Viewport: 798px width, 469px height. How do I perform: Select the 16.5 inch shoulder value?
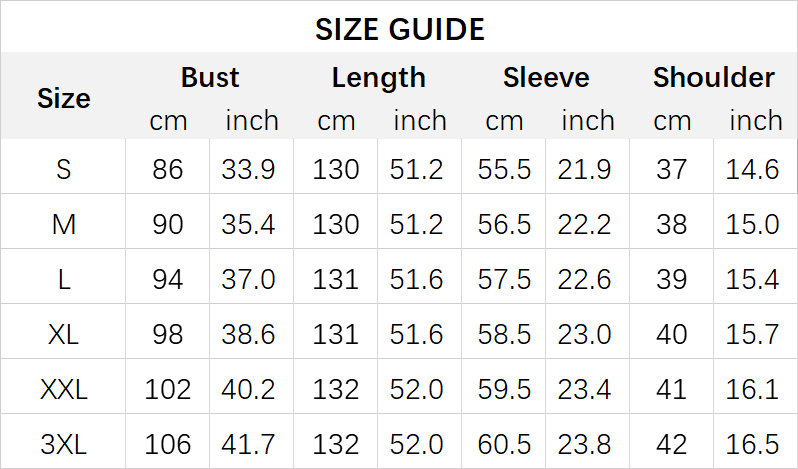(753, 442)
